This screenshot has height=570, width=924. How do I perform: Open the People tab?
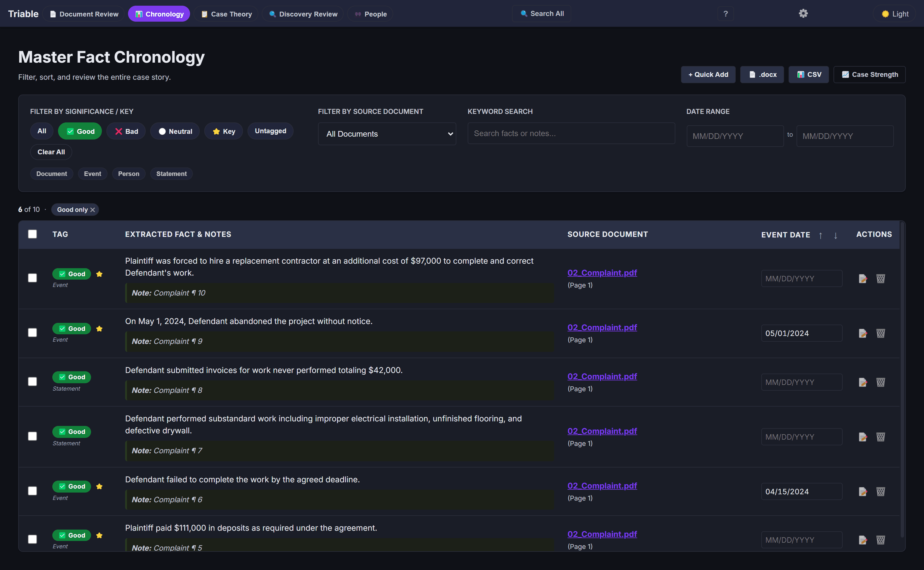[370, 14]
